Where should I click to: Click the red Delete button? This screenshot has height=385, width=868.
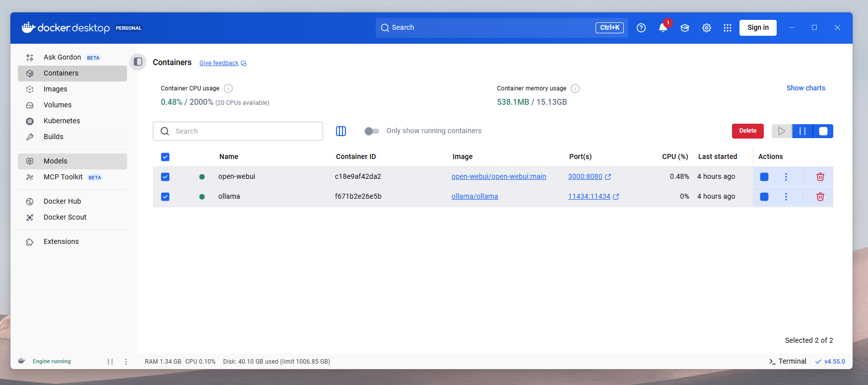pyautogui.click(x=747, y=131)
